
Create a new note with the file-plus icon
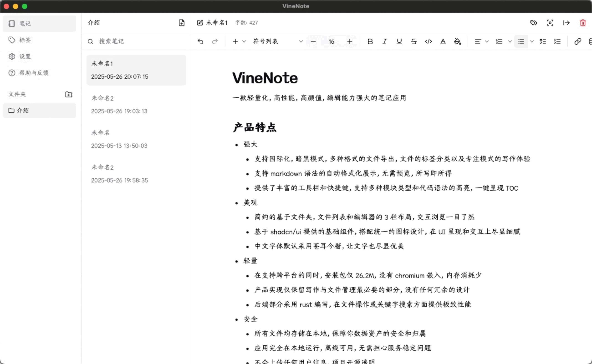click(x=182, y=23)
